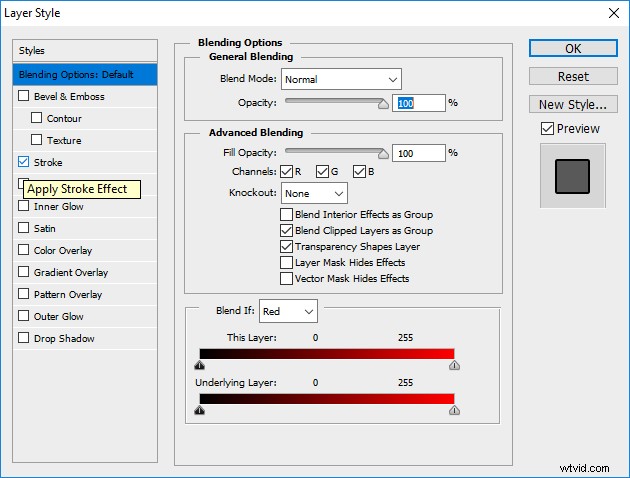Open the Pattern Overlay settings row

tap(85, 294)
